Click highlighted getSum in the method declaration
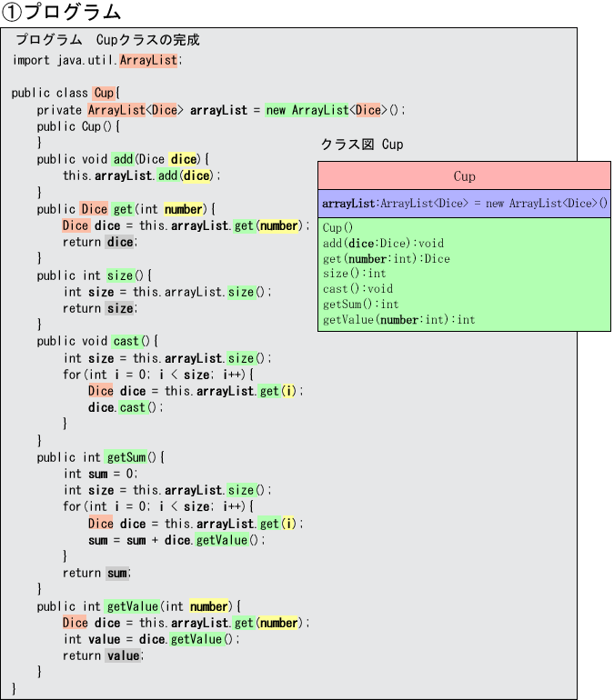This screenshot has width=614, height=700. click(x=126, y=457)
